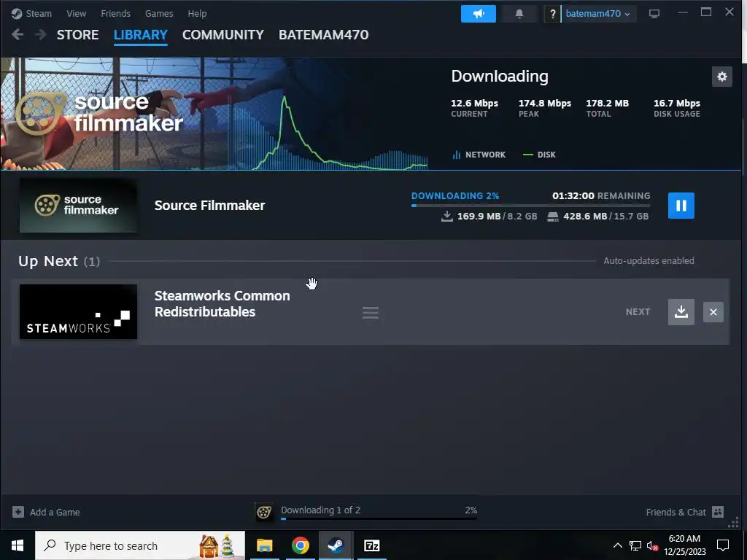Open the Windows notification center

tap(723, 545)
